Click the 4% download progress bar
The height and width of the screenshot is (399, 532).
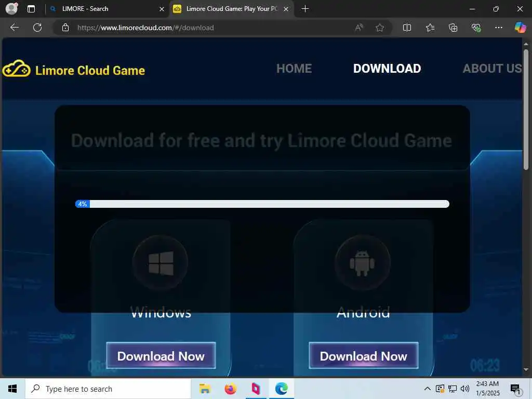tap(262, 204)
